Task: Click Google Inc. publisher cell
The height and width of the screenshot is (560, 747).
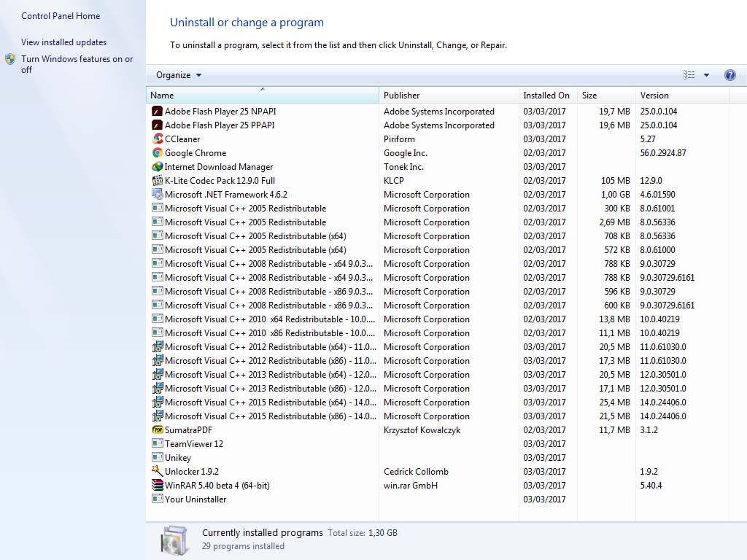Action: pyautogui.click(x=406, y=153)
